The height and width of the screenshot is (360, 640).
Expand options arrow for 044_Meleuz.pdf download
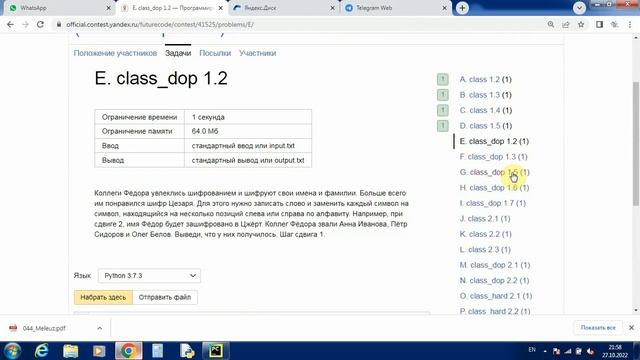100,328
